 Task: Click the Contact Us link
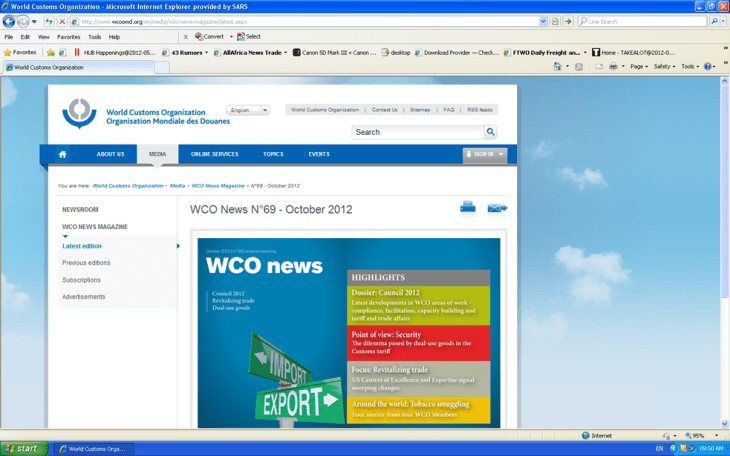click(x=385, y=110)
